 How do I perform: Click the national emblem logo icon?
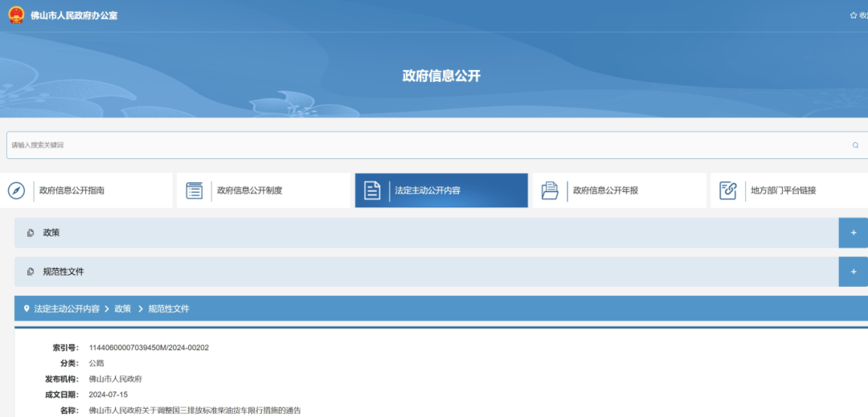[17, 15]
